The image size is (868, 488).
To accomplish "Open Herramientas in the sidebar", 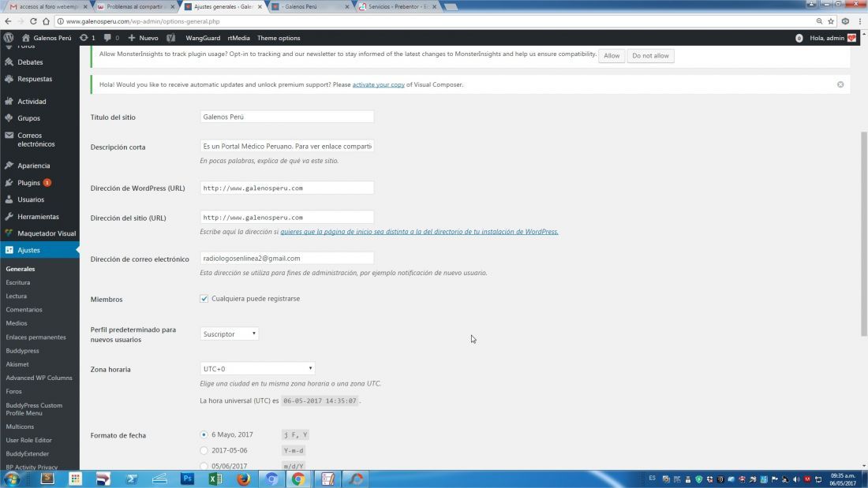I will (39, 216).
